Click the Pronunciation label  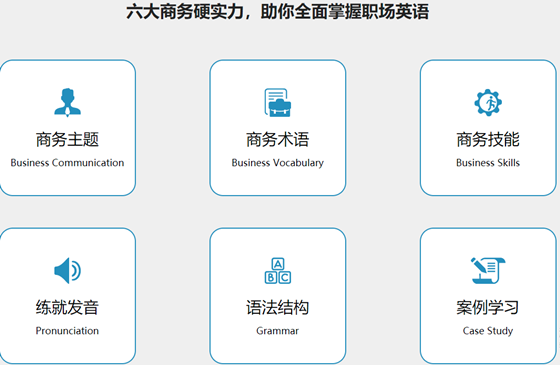tap(68, 331)
